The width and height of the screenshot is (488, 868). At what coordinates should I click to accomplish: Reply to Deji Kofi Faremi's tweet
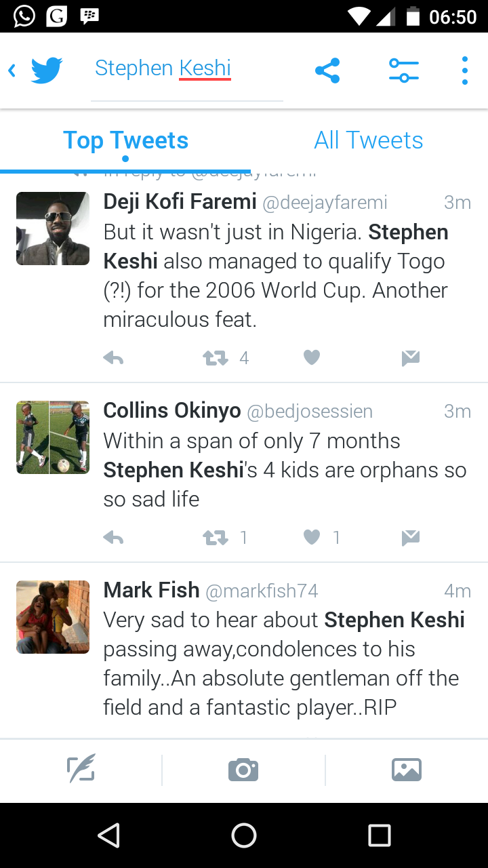(x=113, y=358)
